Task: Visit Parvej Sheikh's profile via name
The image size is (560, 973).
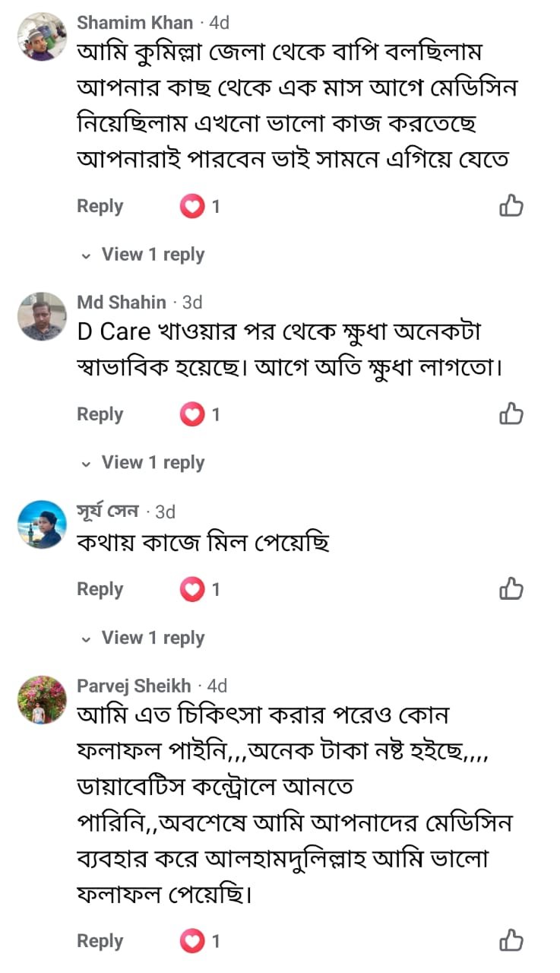Action: [134, 686]
